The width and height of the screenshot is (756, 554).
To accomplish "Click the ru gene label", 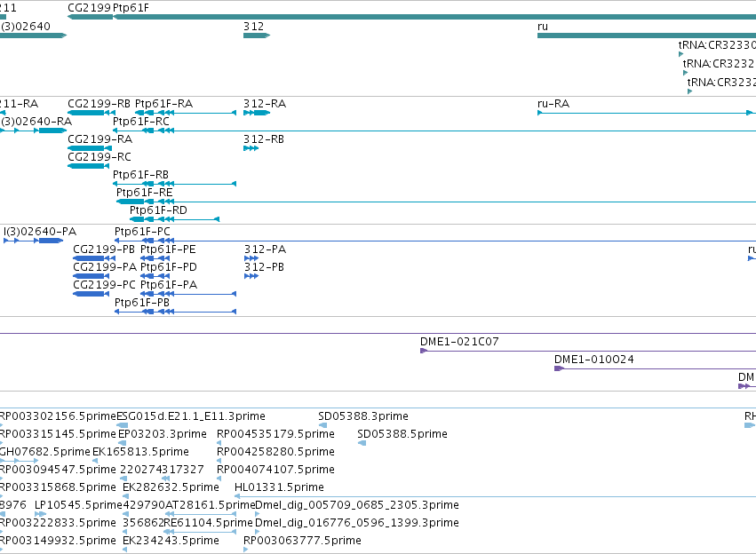I will pyautogui.click(x=543, y=27).
